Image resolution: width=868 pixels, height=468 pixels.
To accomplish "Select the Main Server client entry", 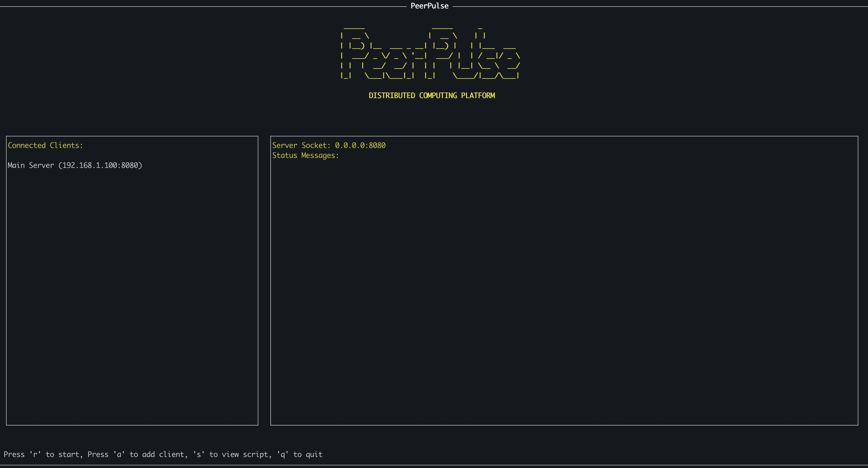I will point(75,165).
